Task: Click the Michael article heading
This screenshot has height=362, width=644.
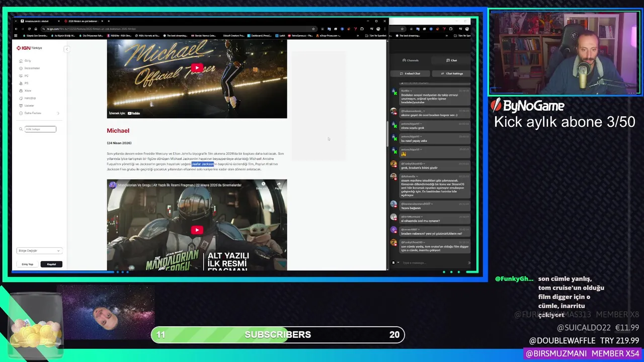Action: tap(118, 131)
